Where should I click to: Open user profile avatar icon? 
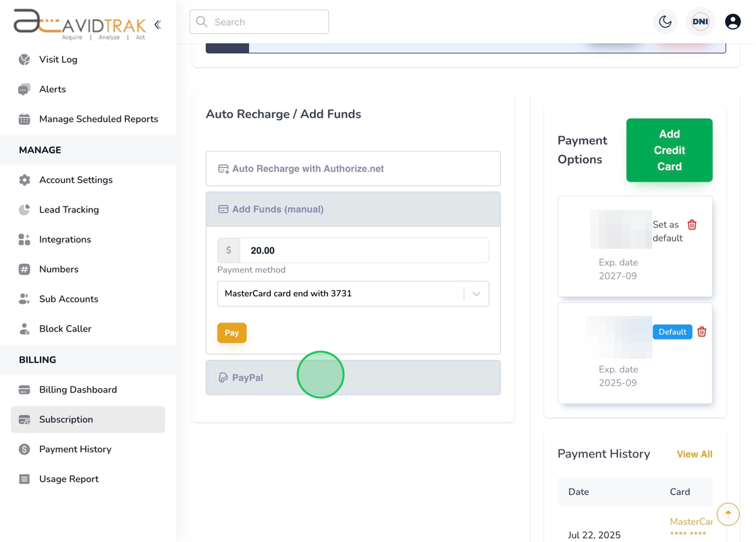(x=733, y=22)
